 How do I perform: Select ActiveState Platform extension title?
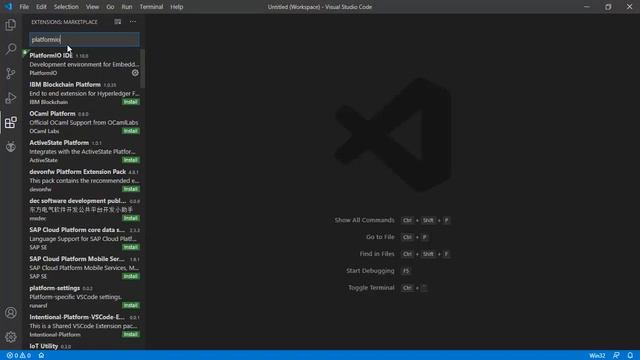click(59, 142)
